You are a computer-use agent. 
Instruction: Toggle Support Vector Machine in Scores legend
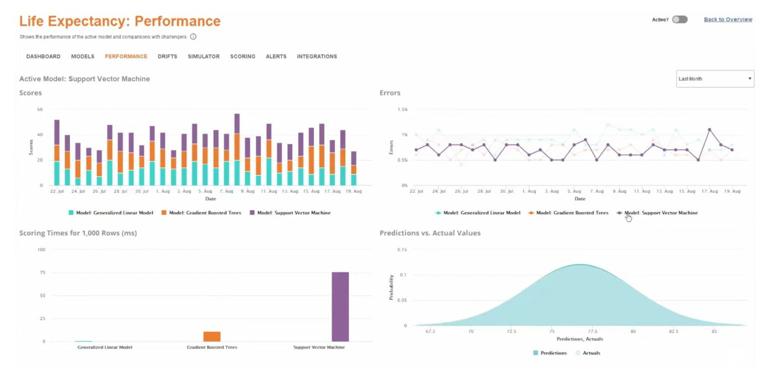pyautogui.click(x=290, y=213)
